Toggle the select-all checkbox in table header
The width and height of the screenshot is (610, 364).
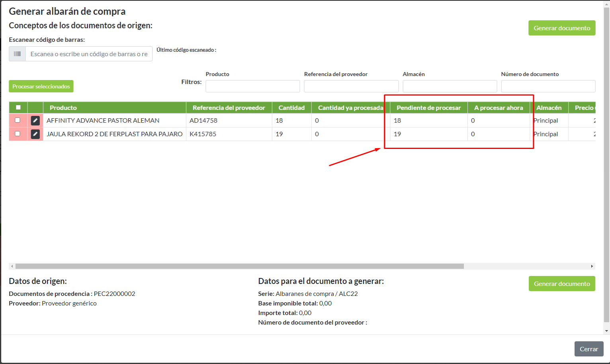coord(18,108)
